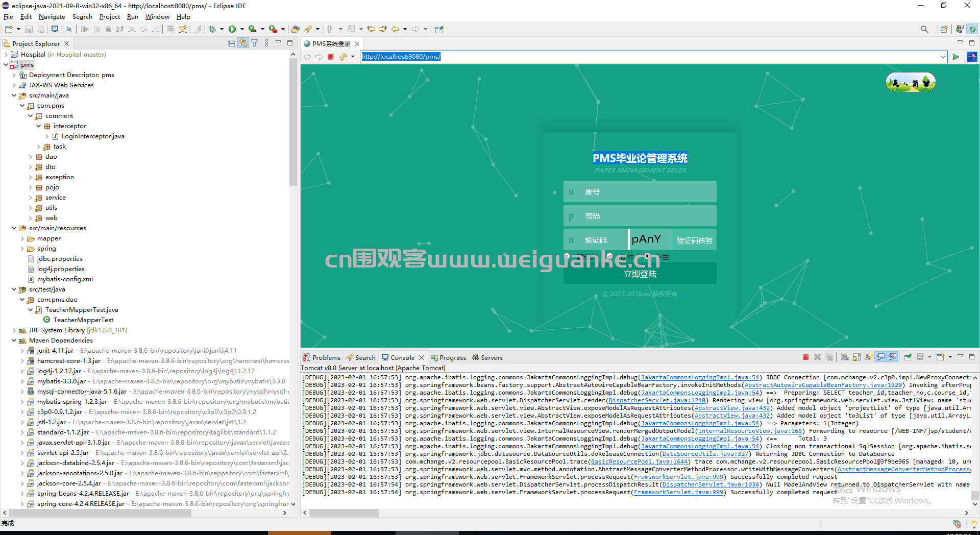Screen dimensions: 980x535
Task: Click the 验证码核验 verify button
Action: [695, 240]
